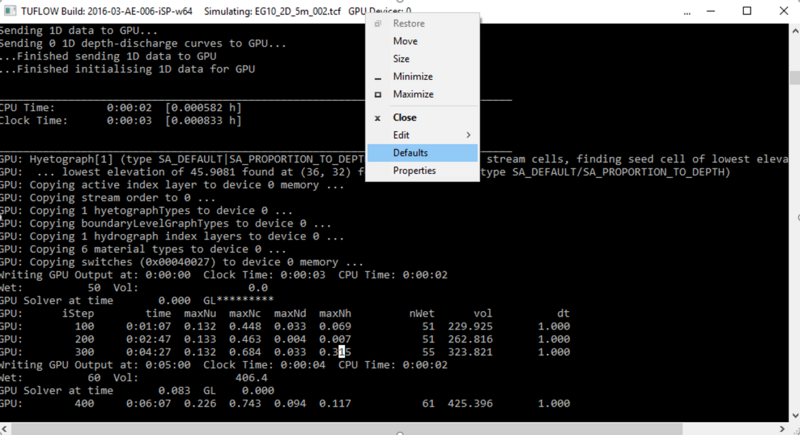Click the Minimize dash icon in menu

coord(378,79)
